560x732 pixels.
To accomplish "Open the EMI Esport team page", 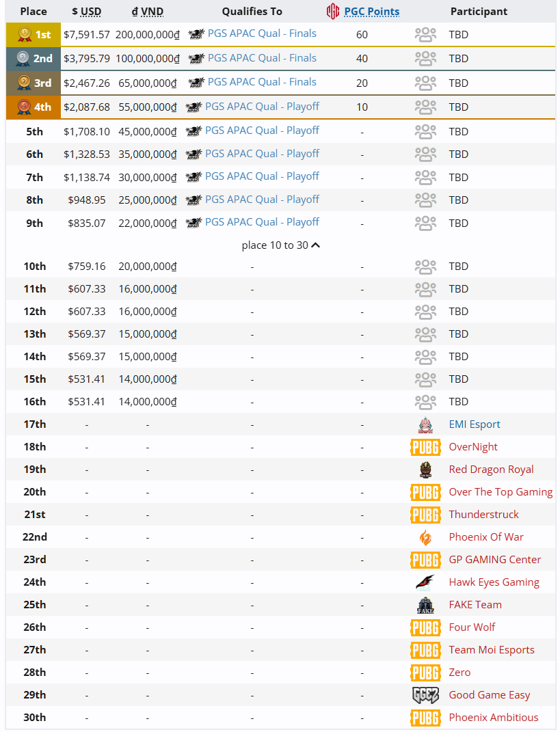I will point(474,424).
